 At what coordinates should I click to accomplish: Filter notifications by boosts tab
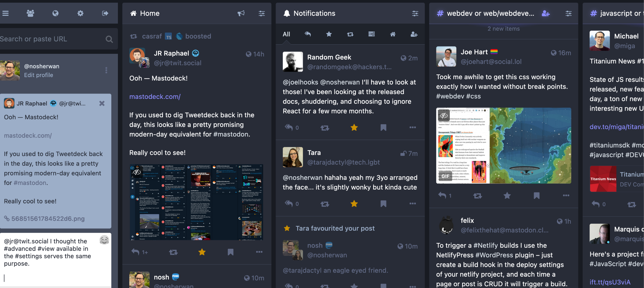tap(350, 34)
